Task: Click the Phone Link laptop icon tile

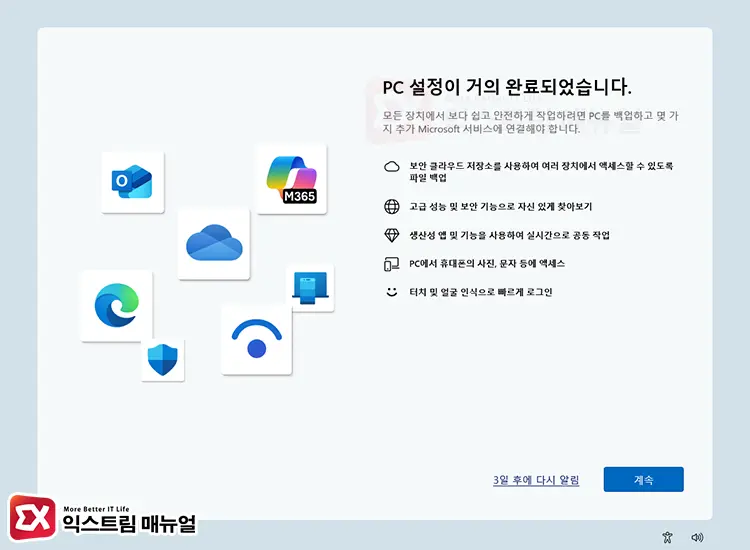Action: click(x=310, y=287)
